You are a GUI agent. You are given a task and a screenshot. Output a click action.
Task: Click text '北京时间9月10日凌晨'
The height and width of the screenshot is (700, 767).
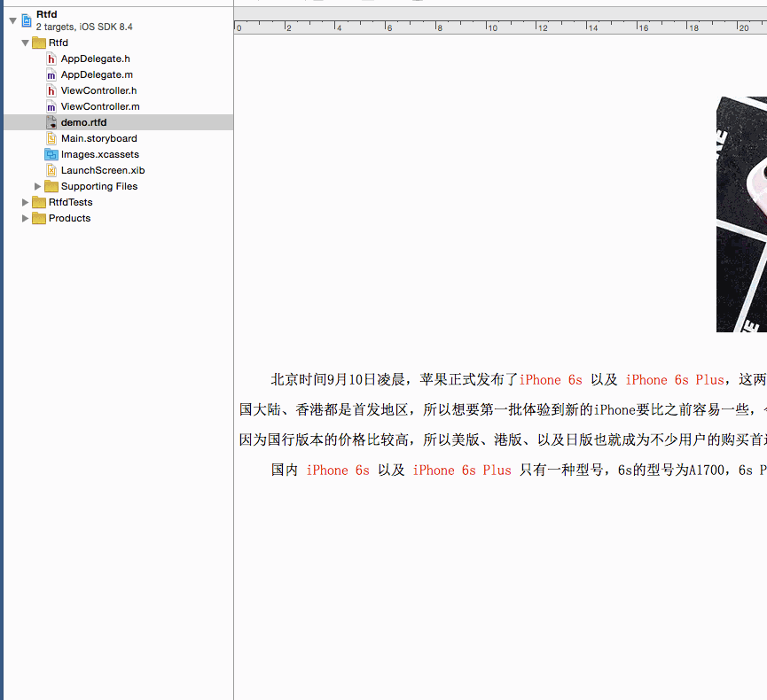tap(338, 380)
